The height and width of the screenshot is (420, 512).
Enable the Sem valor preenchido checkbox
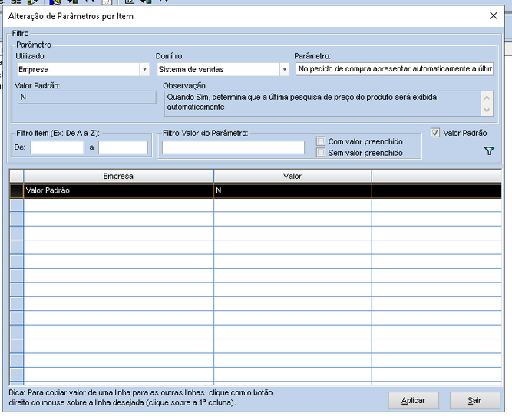[321, 153]
